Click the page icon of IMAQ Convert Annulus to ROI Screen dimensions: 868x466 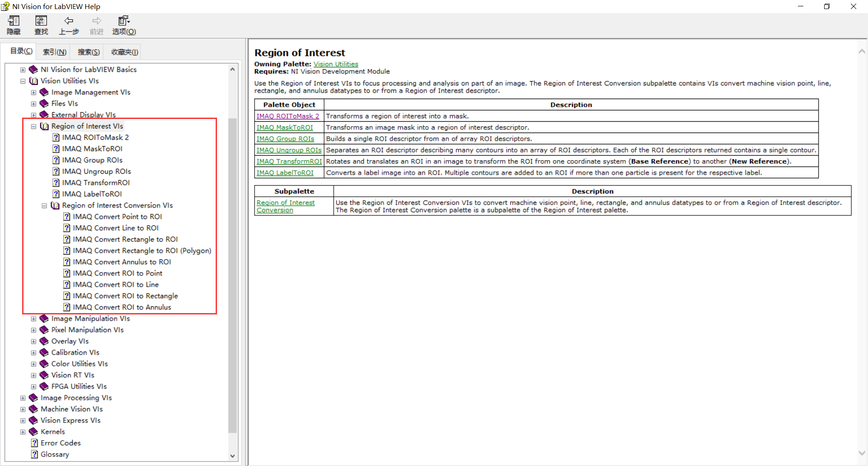click(x=66, y=262)
